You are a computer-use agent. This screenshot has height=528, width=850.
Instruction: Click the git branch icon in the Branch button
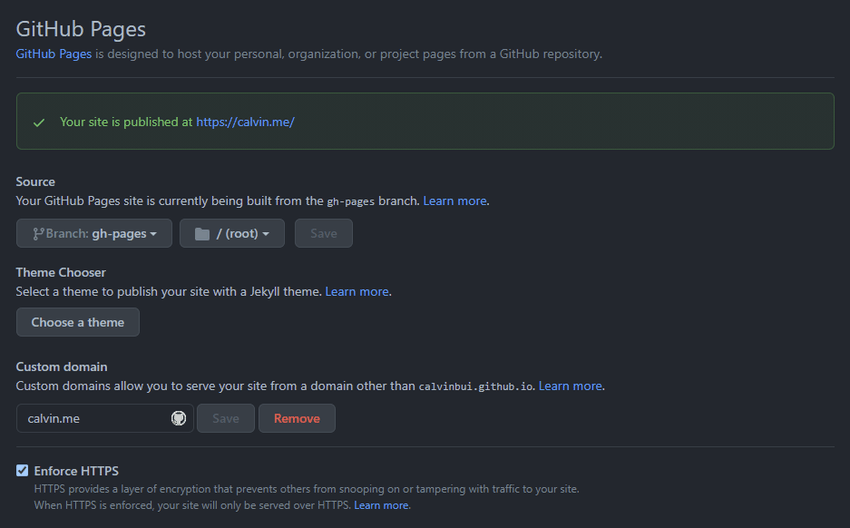(x=38, y=234)
